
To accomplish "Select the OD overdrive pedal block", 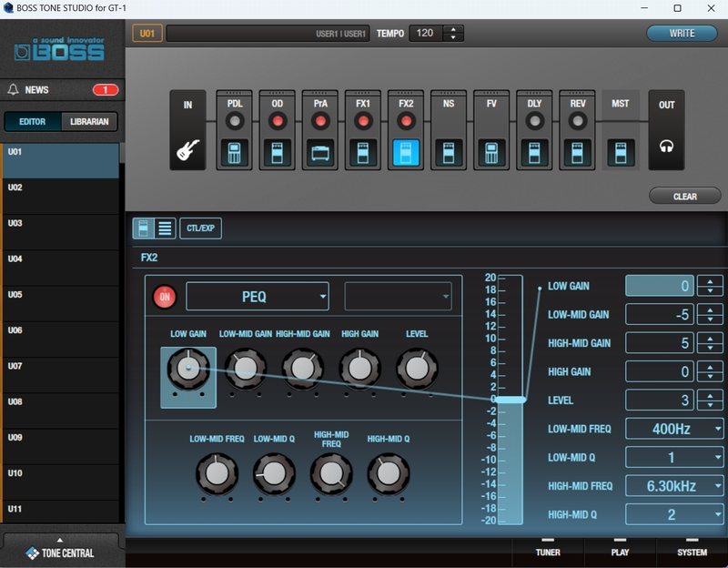I will coord(277,151).
